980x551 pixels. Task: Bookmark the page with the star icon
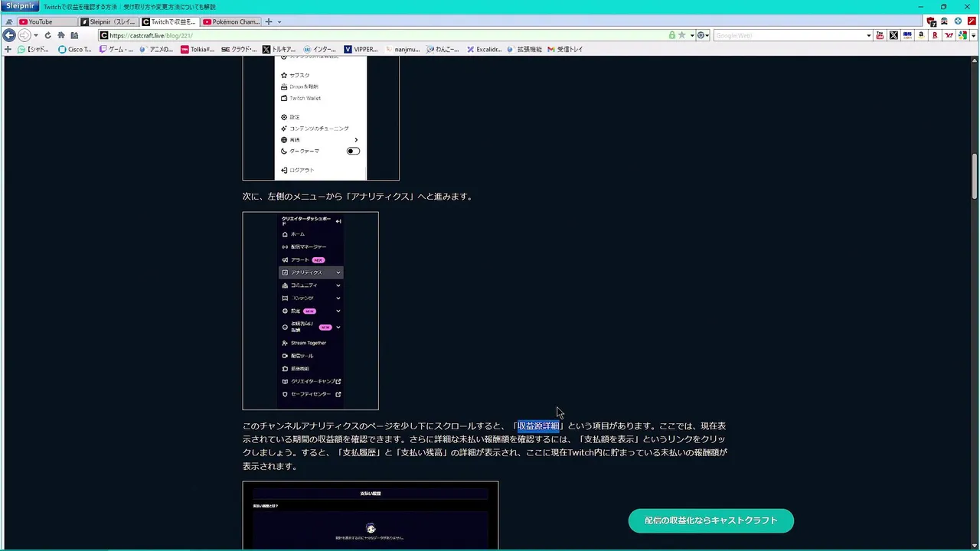coord(681,35)
